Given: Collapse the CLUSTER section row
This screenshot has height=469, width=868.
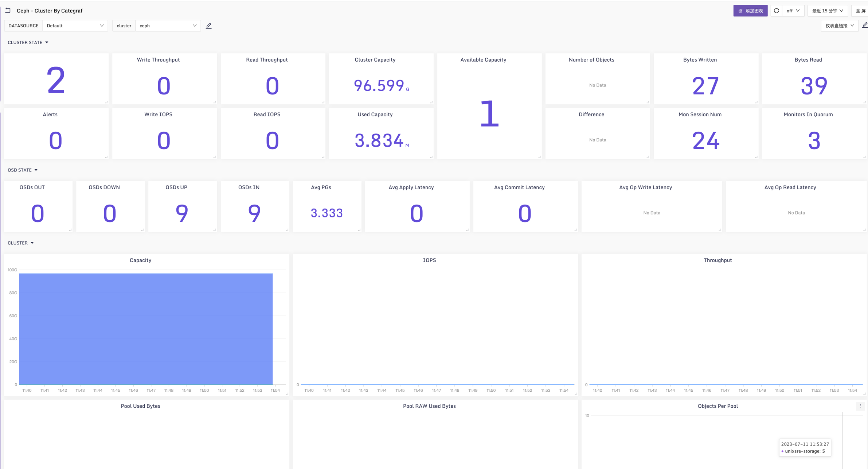Looking at the screenshot, I should click(x=32, y=243).
